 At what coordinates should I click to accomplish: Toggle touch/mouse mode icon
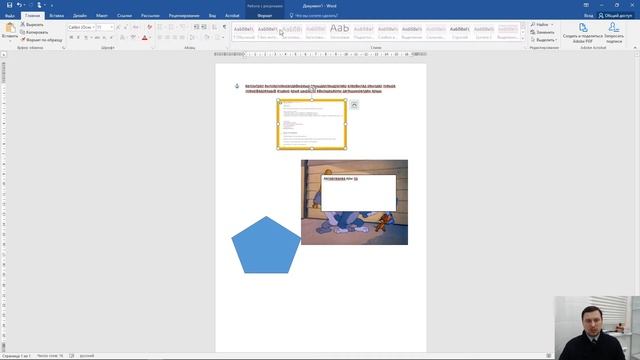40,5
